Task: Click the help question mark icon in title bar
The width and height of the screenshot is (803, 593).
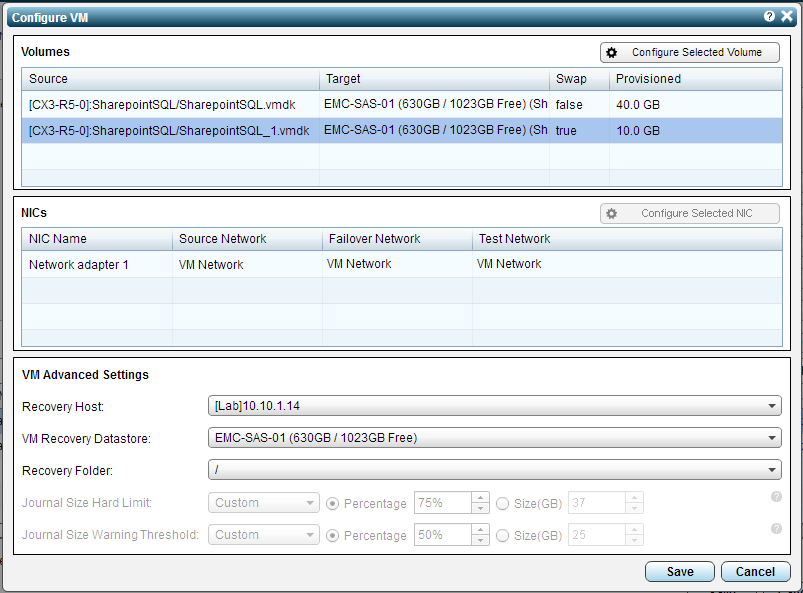Action: 770,17
